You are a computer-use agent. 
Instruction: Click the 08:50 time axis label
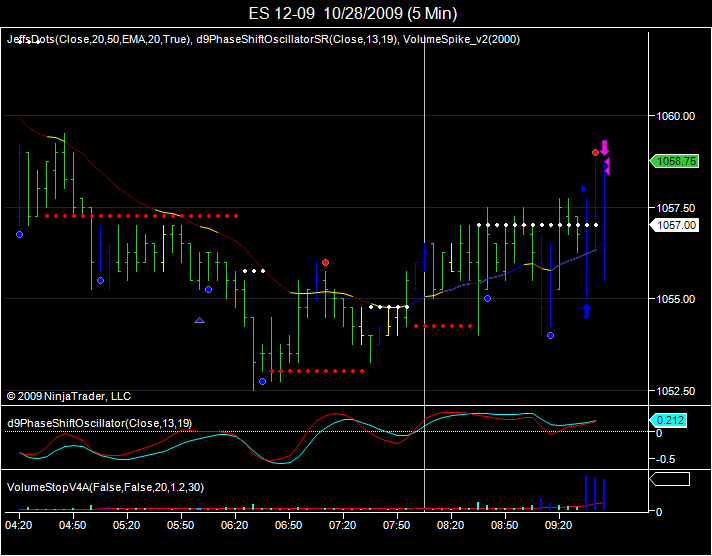point(505,526)
